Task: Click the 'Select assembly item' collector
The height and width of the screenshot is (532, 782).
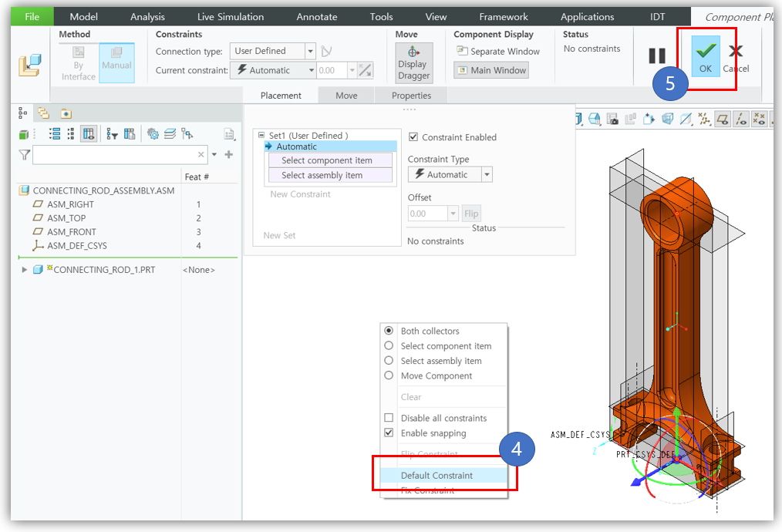Action: point(330,175)
